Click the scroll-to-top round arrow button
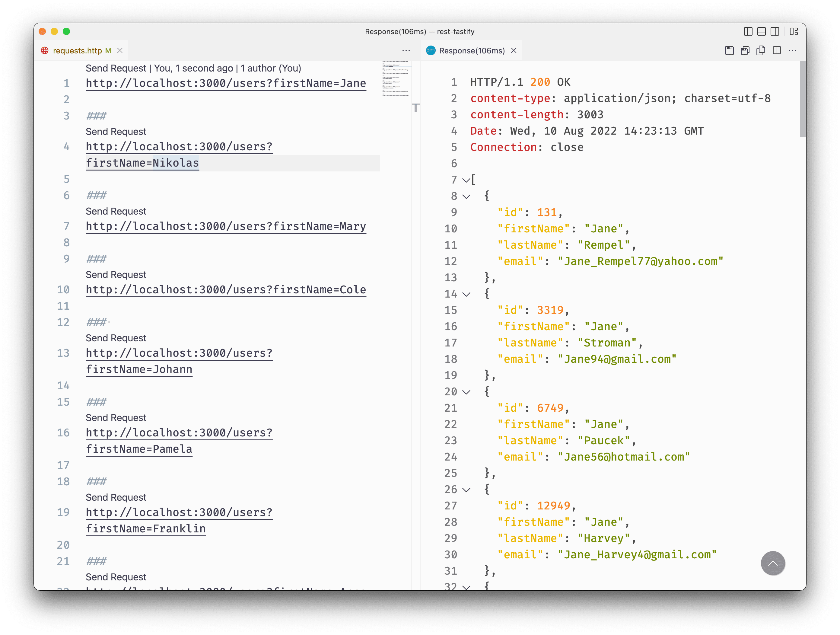This screenshot has width=840, height=635. tap(772, 563)
